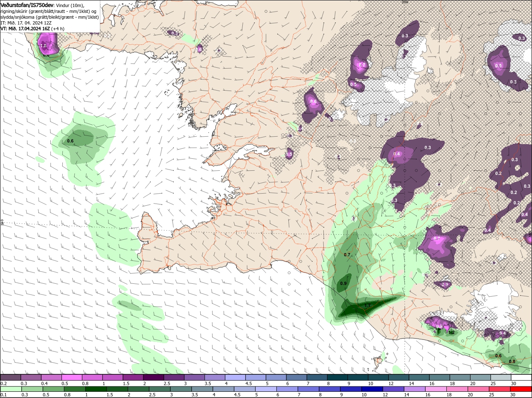Click the rain legend swatch starting at 3
This screenshot has height=398, width=532.
pyautogui.click(x=180, y=389)
